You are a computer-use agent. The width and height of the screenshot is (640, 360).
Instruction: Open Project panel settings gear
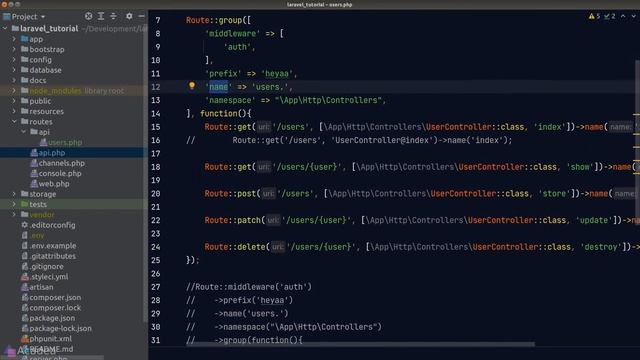coord(129,16)
